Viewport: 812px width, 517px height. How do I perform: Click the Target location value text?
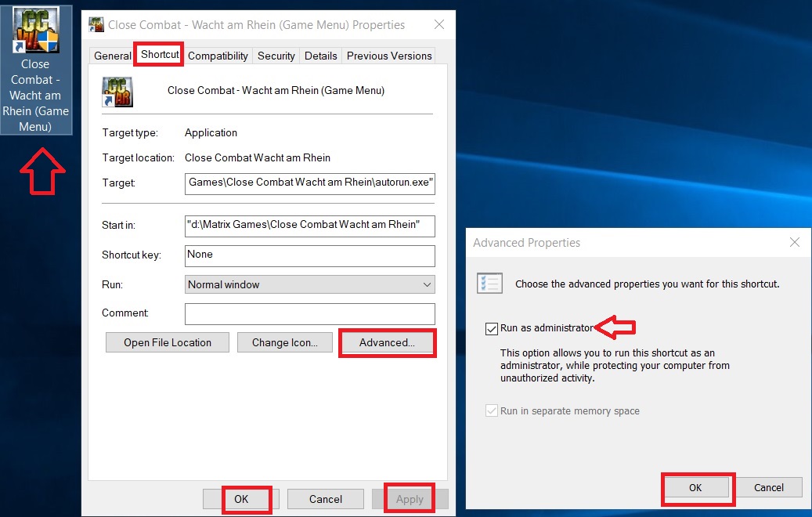(258, 158)
